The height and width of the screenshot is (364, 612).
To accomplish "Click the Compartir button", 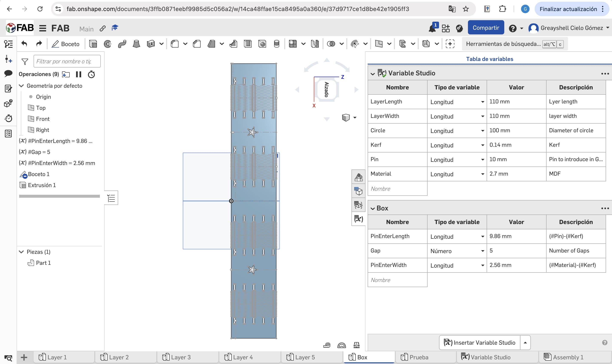I will point(486,28).
